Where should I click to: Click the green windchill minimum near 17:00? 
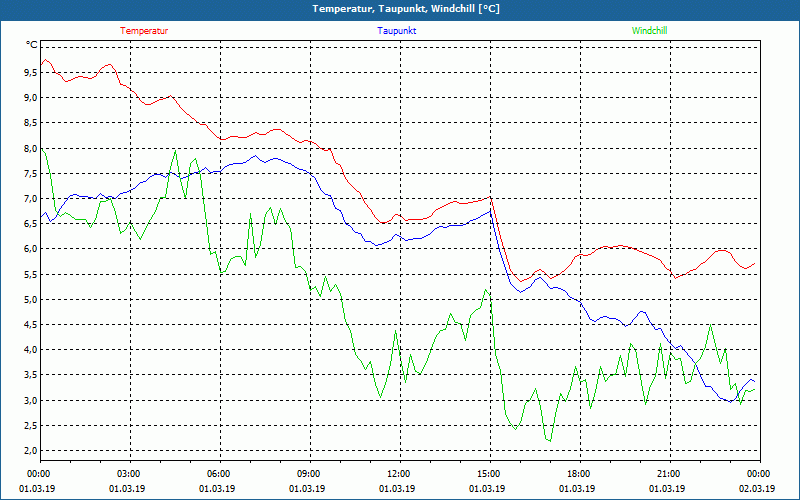(549, 441)
